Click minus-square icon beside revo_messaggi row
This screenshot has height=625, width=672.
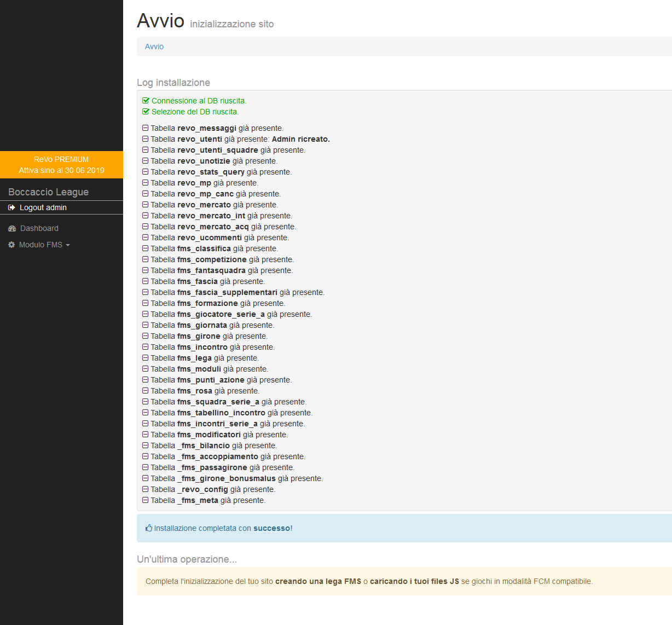pos(146,128)
